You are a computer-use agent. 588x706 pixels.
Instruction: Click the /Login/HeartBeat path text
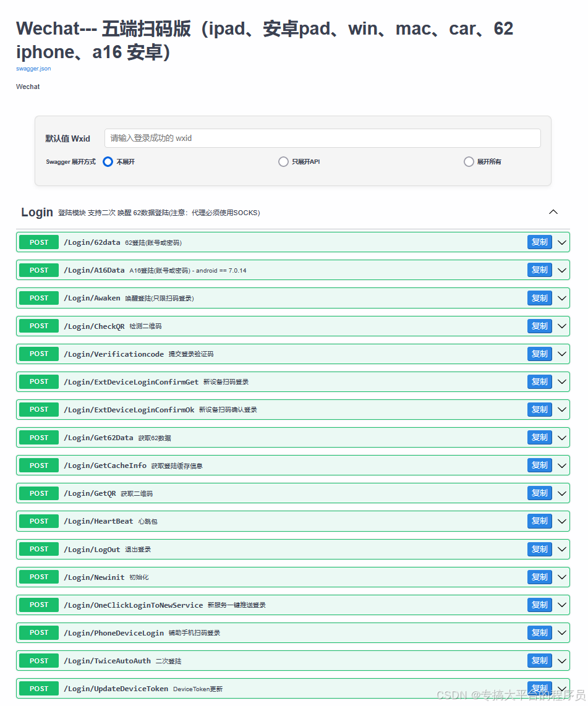98,521
